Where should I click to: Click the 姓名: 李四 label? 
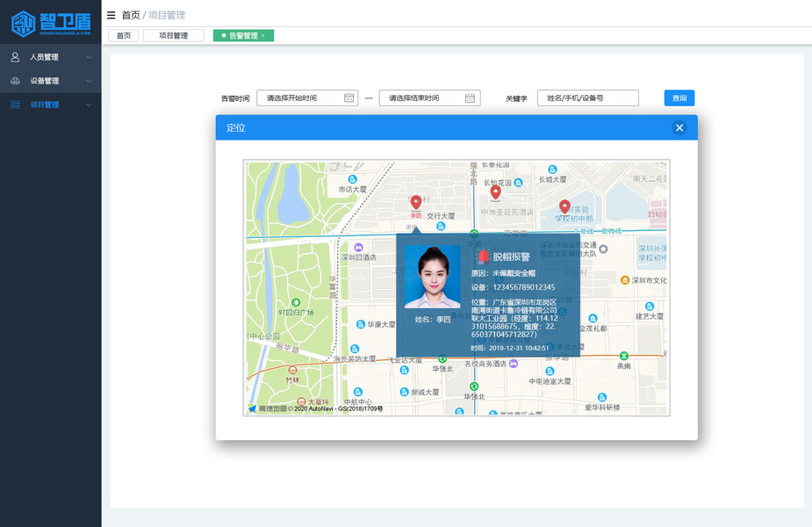(433, 319)
